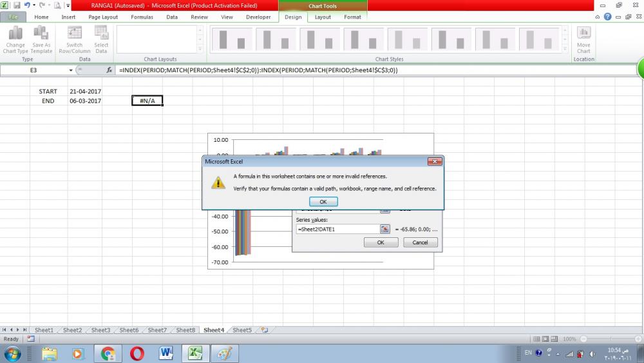644x363 pixels.
Task: Jump to the last sheet with the navigation arrow
Action: [24, 329]
